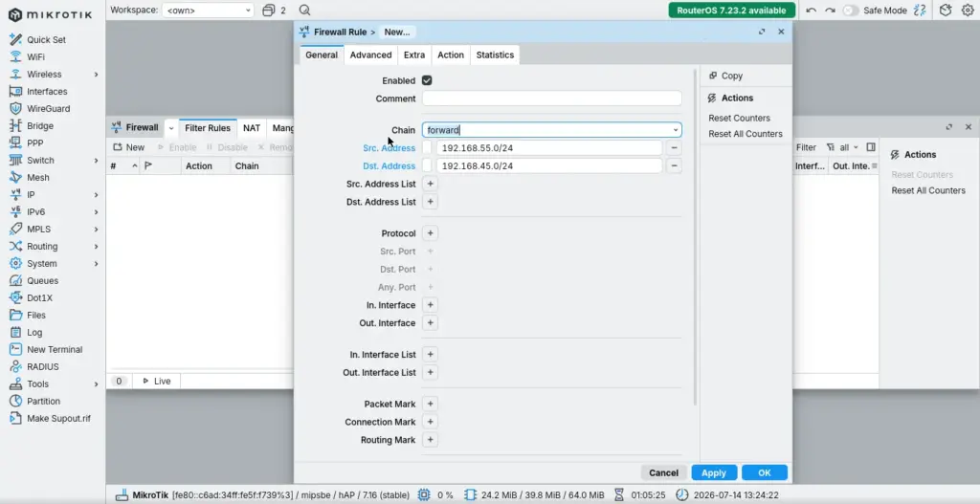Add an In. Interface with plus button

[x=430, y=305]
